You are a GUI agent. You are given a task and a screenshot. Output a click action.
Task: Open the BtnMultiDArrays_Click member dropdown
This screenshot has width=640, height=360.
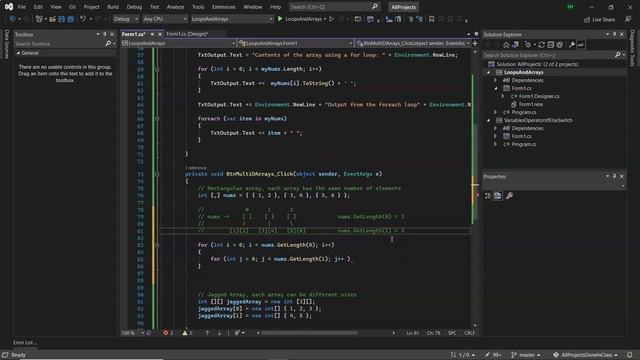pyautogui.click(x=413, y=43)
